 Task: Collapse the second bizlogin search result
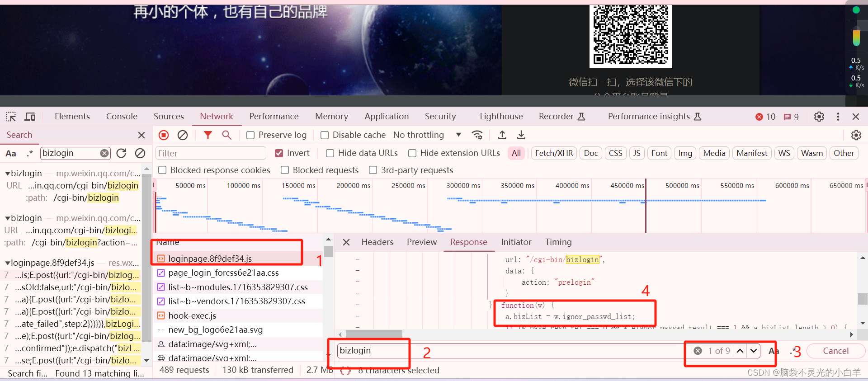tap(8, 218)
